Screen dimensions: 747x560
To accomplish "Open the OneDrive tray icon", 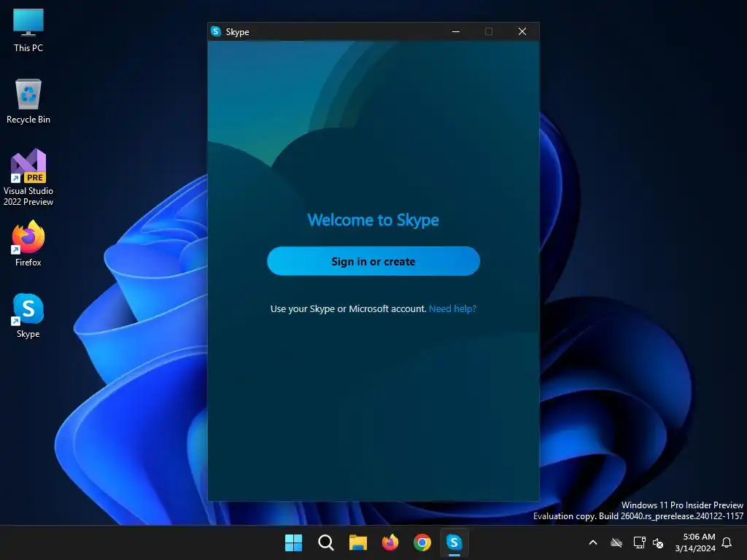I will click(x=616, y=542).
